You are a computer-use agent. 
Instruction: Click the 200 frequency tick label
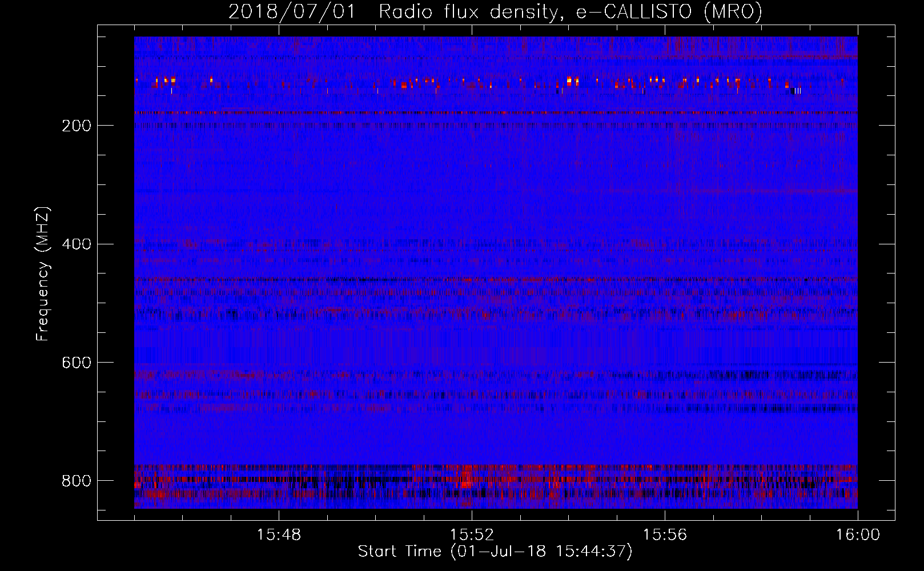[77, 126]
